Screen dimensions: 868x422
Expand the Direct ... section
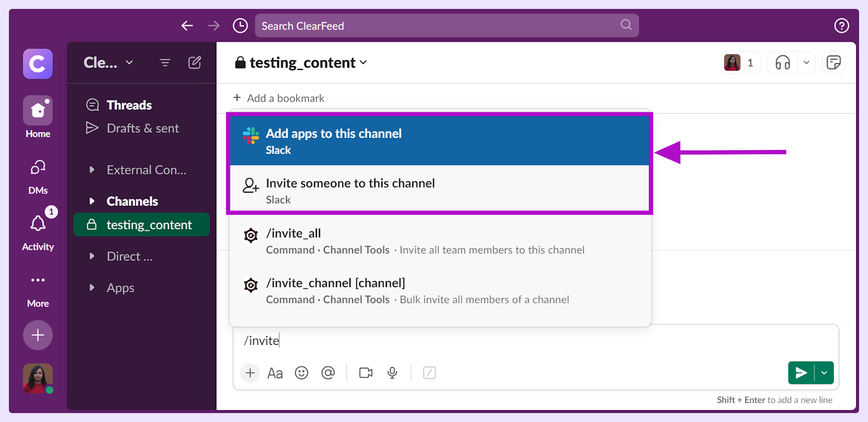coord(92,256)
